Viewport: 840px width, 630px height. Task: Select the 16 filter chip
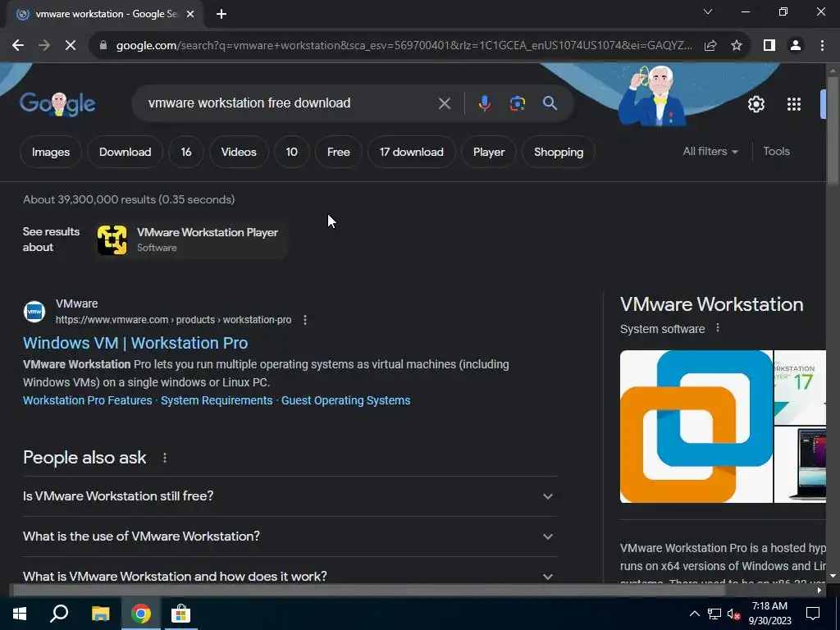click(x=186, y=152)
